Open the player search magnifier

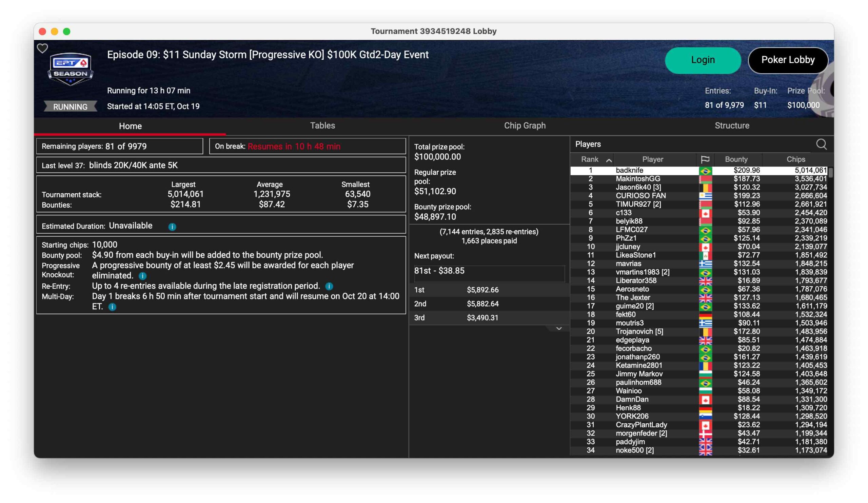click(821, 144)
